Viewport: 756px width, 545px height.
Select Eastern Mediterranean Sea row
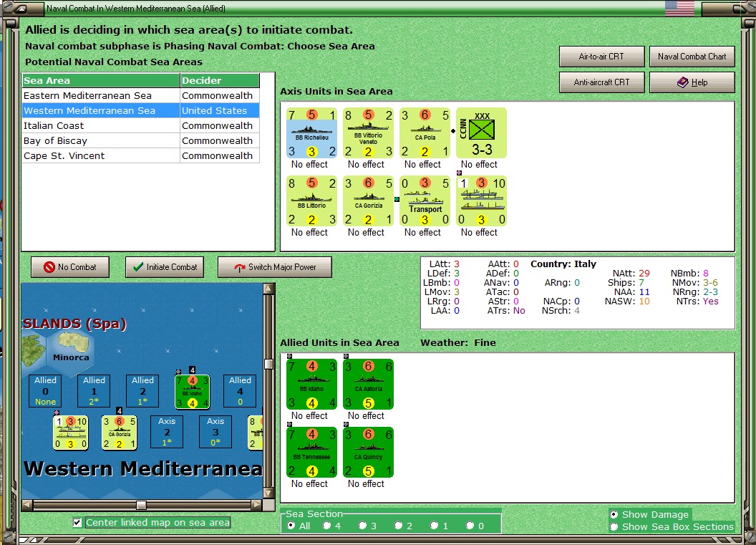pyautogui.click(x=141, y=95)
